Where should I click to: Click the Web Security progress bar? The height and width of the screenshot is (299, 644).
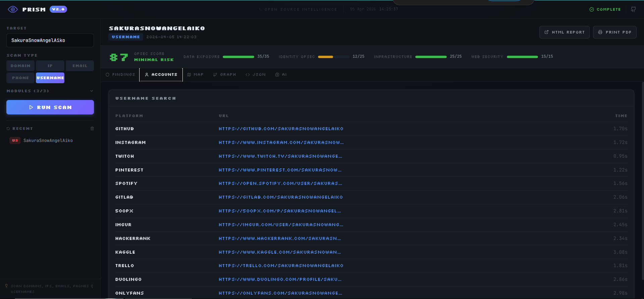[522, 57]
